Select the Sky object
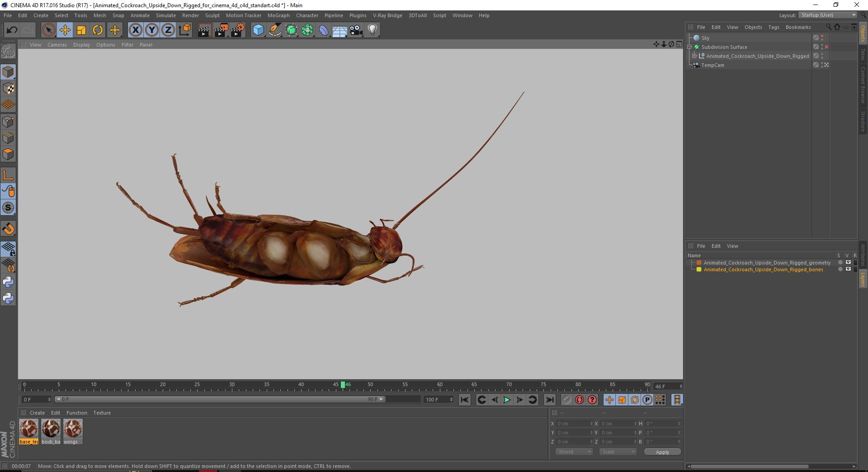Image resolution: width=868 pixels, height=472 pixels. click(x=705, y=38)
